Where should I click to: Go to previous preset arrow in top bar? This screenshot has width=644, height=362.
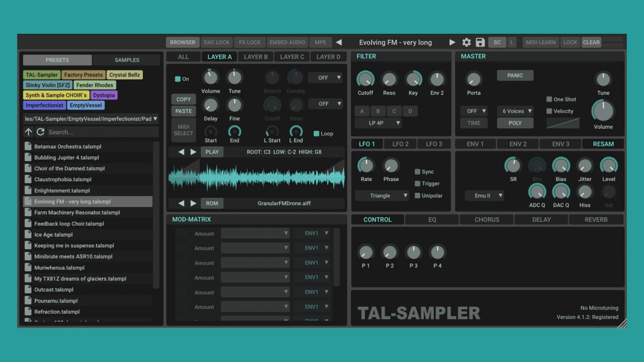tap(339, 42)
